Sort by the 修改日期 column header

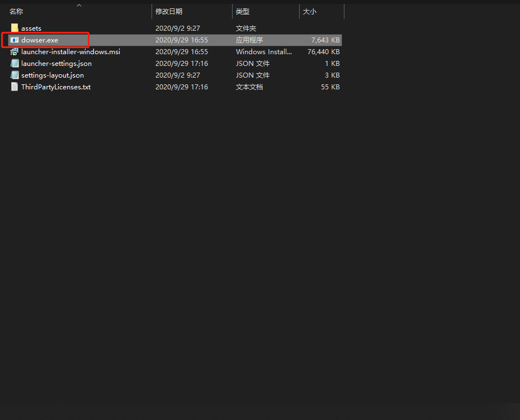coord(169,12)
